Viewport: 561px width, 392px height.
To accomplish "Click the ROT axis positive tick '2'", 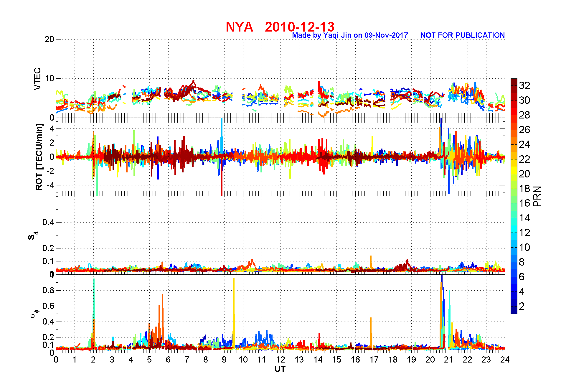I will (52, 143).
